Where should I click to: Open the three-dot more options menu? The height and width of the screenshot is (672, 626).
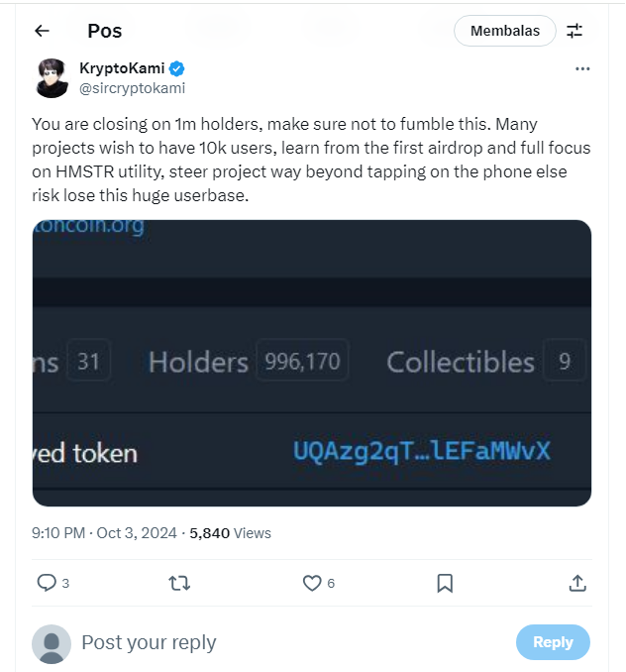pyautogui.click(x=582, y=68)
